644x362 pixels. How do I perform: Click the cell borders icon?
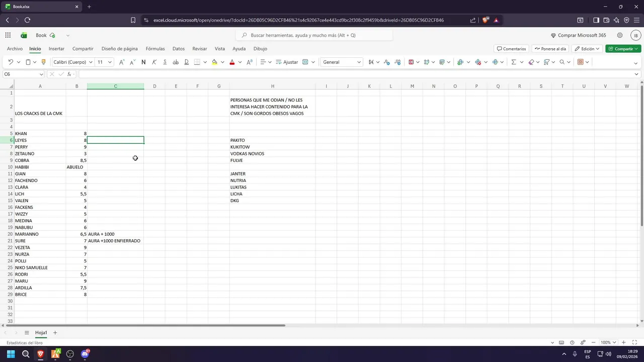pyautogui.click(x=197, y=62)
